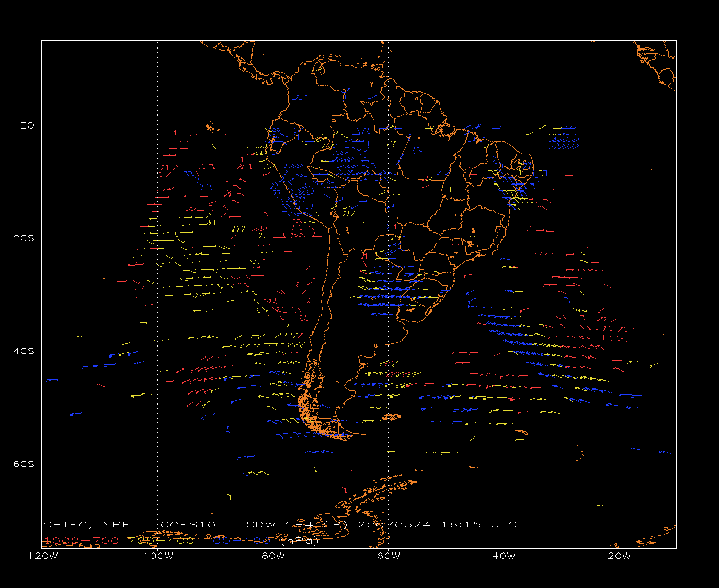The image size is (719, 588).
Task: Select the "80W" longitude label
Action: [x=273, y=556]
